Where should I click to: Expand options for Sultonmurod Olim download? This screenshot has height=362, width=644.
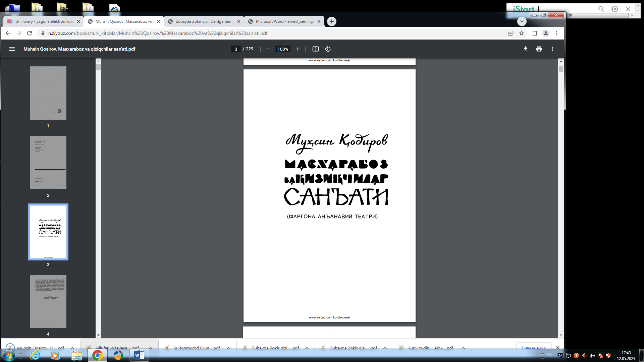click(229, 348)
